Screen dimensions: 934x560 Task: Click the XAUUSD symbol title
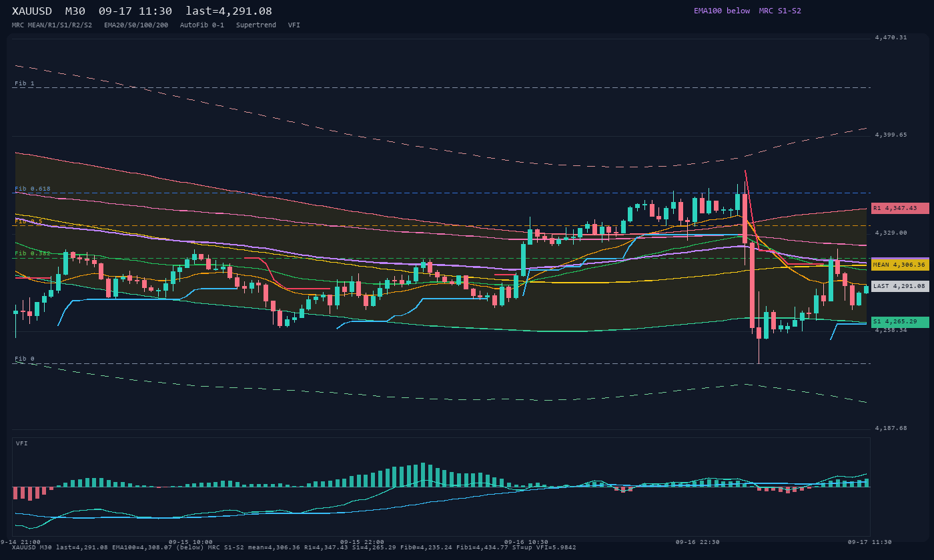pyautogui.click(x=32, y=11)
